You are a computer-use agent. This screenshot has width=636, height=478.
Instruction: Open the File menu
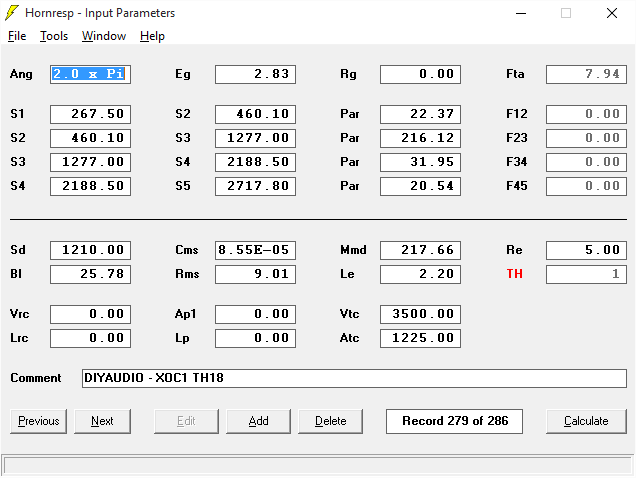click(17, 36)
